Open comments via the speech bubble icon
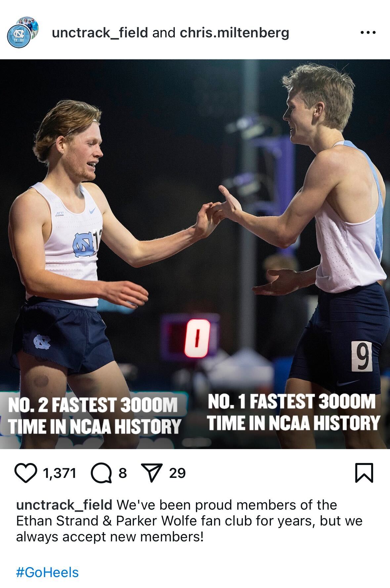390x588 pixels. 101,474
